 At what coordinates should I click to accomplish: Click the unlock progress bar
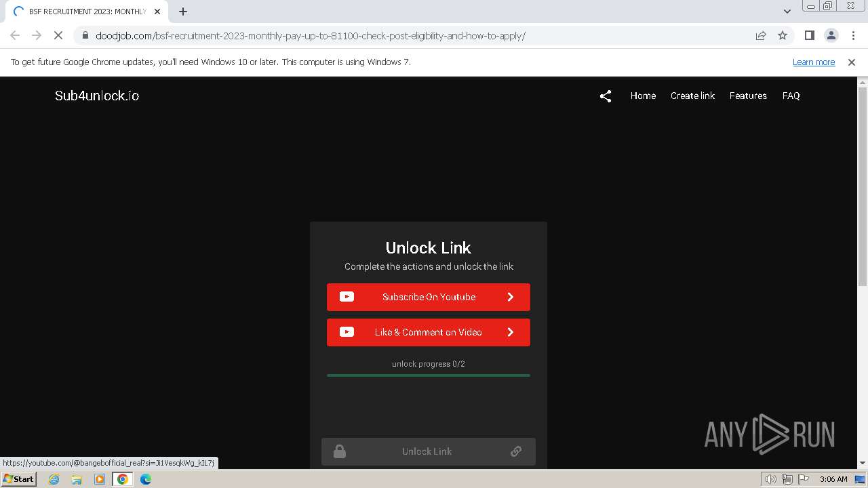coord(429,375)
